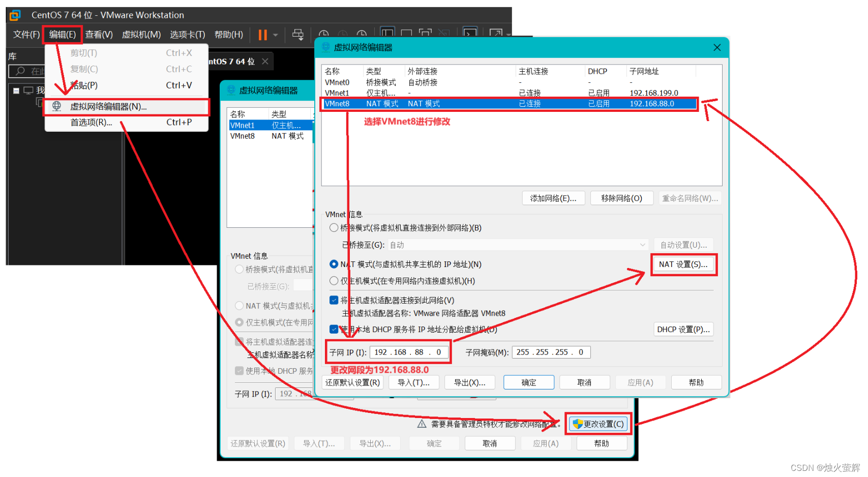Click Help in the front network editor
868x477 pixels.
pos(696,382)
